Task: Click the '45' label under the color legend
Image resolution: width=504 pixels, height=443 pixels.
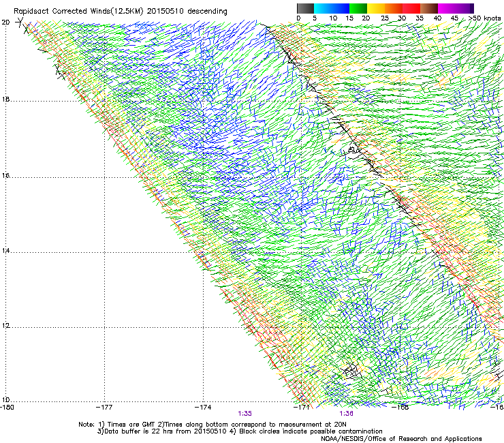Action: (454, 18)
